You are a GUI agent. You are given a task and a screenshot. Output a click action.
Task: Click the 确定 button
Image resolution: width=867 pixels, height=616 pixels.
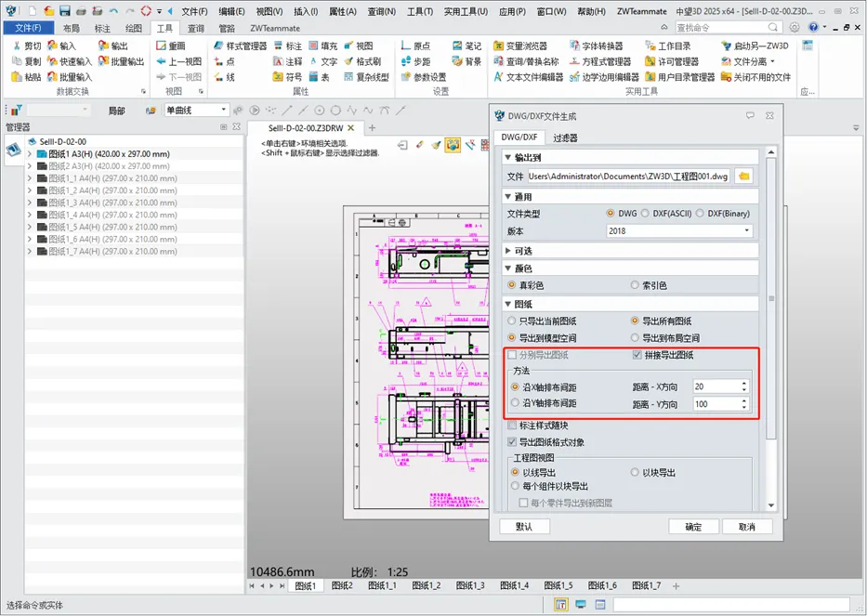point(693,527)
